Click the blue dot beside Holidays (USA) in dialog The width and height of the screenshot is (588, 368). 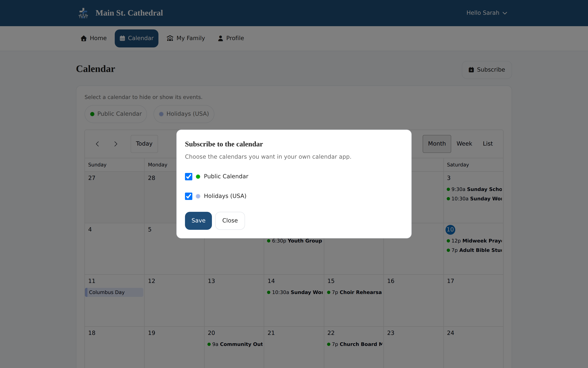(198, 196)
